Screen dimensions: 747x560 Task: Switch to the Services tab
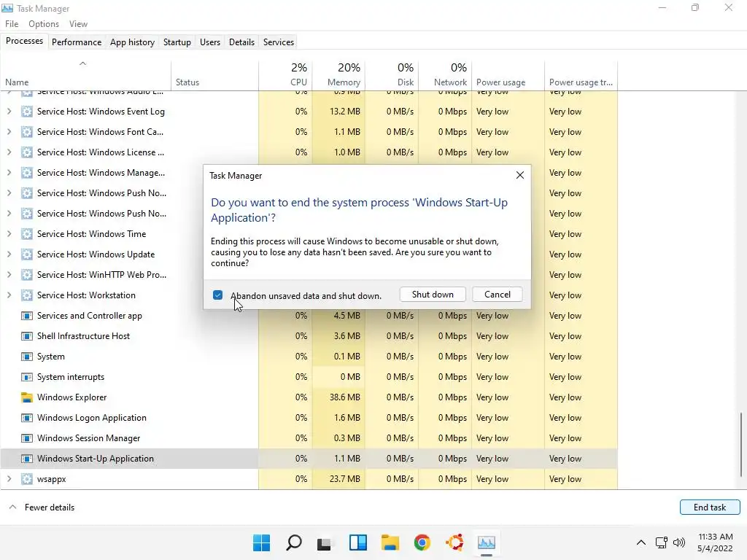(279, 42)
